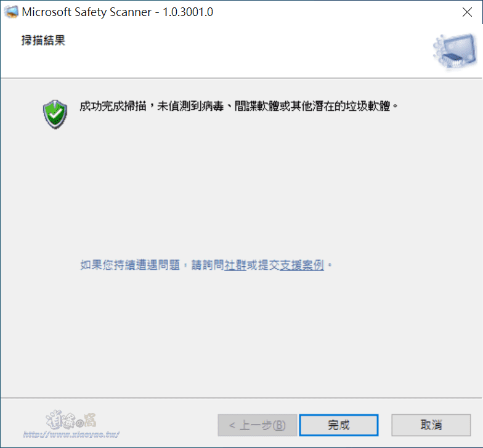The image size is (483, 448).
Task: Click the Microsoft Safety Scanner title bar icon
Action: coord(11,12)
